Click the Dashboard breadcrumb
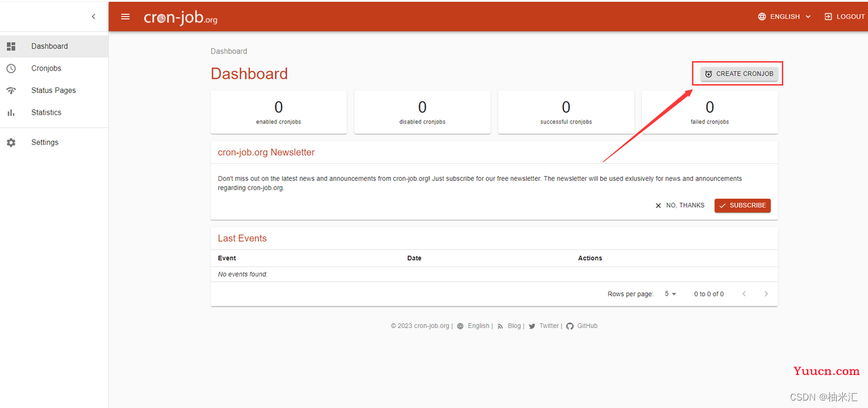868x408 pixels. tap(229, 52)
